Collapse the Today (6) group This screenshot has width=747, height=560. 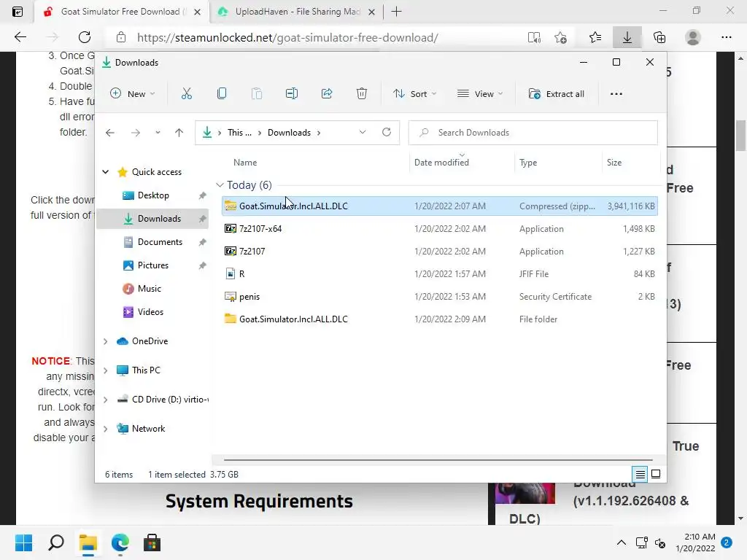(x=220, y=184)
